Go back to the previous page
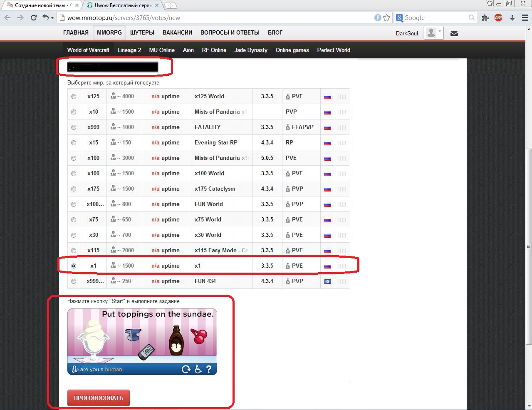The width and height of the screenshot is (532, 410). pyautogui.click(x=7, y=18)
